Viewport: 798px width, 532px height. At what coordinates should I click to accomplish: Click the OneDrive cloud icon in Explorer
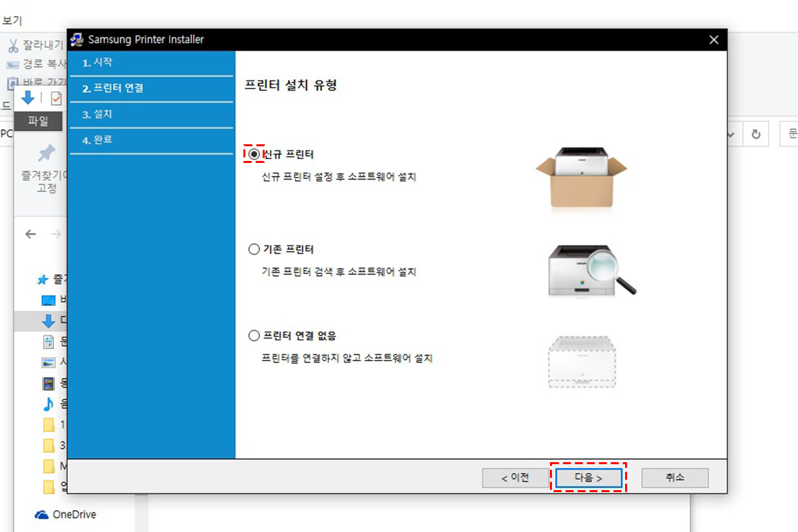[42, 515]
